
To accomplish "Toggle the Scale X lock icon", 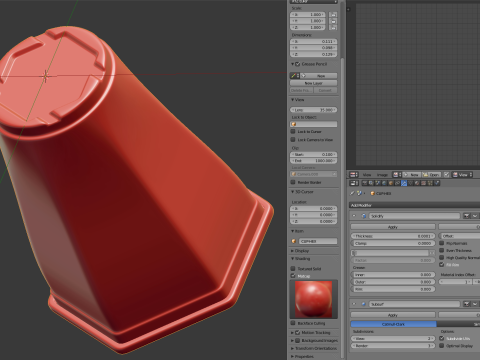I will (333, 15).
